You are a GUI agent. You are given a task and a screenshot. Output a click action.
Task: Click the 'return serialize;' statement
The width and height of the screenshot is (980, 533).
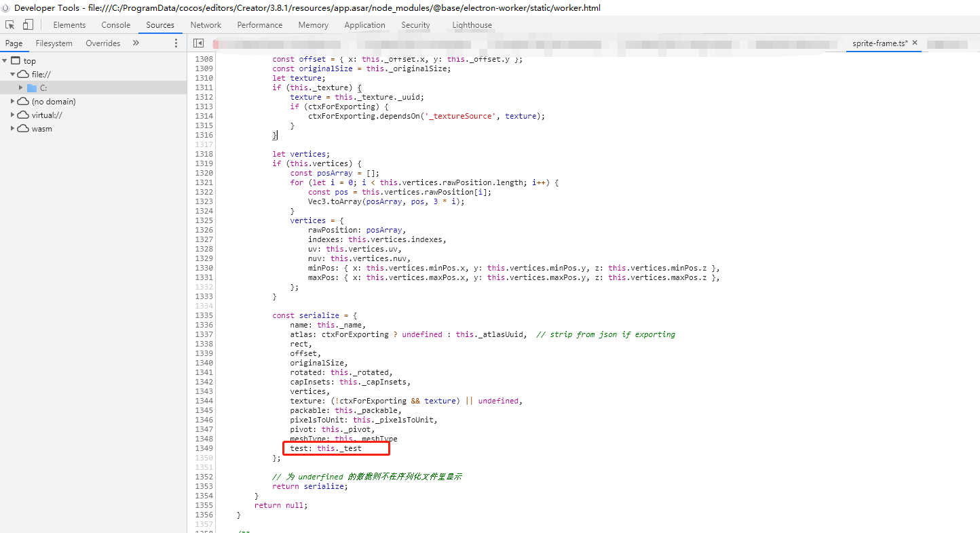[310, 486]
